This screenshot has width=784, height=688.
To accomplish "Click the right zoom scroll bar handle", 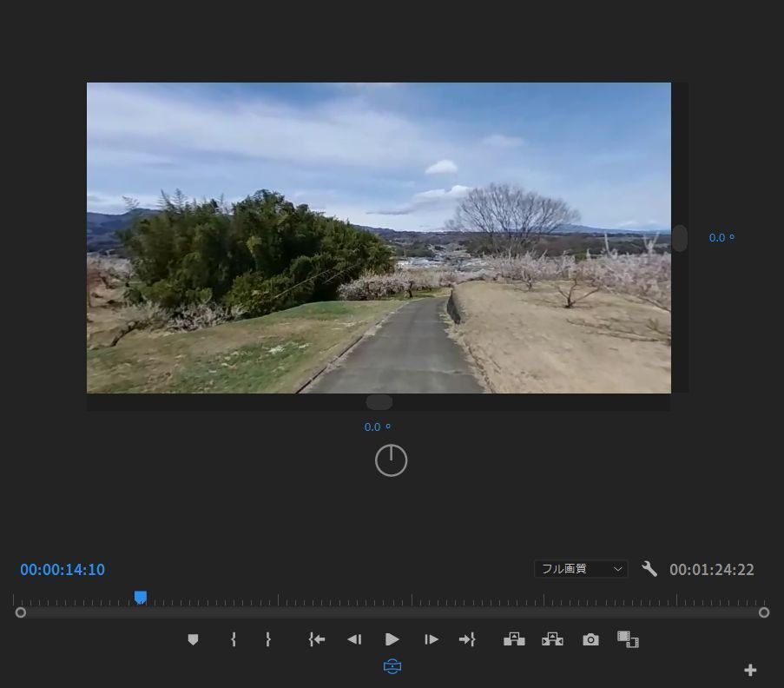I will [x=764, y=612].
